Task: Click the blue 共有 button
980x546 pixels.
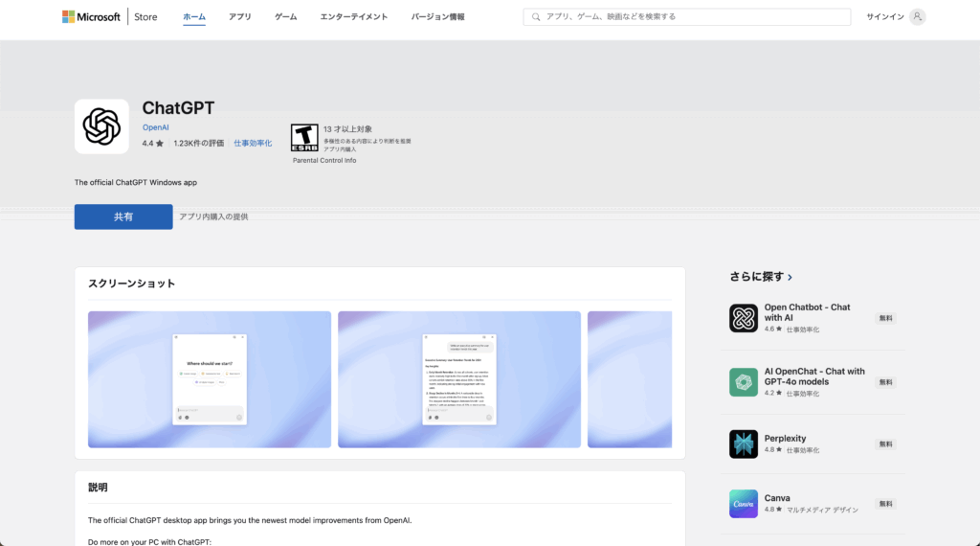Action: click(x=123, y=216)
